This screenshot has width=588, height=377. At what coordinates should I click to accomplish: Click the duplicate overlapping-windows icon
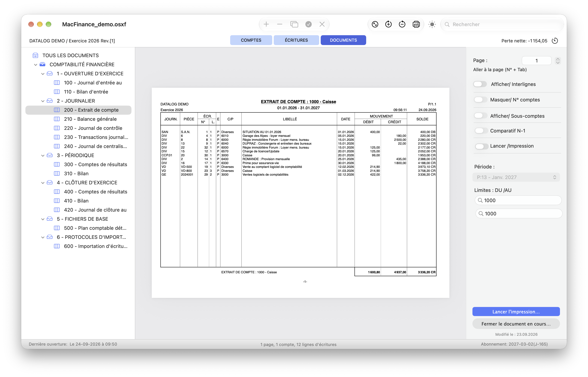294,24
